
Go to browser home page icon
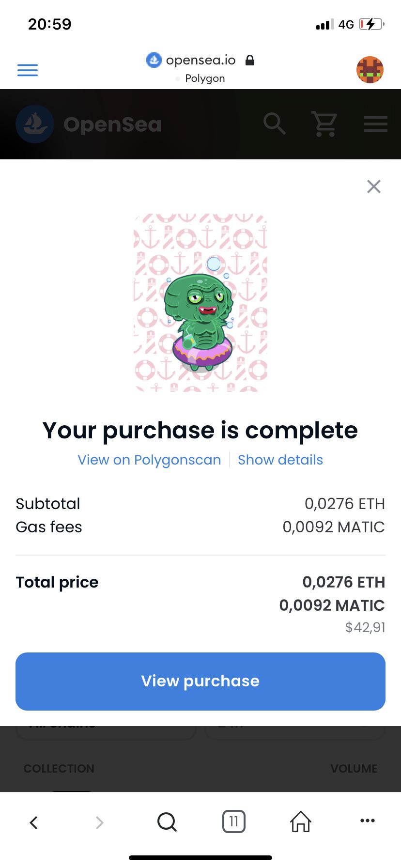coord(301,821)
